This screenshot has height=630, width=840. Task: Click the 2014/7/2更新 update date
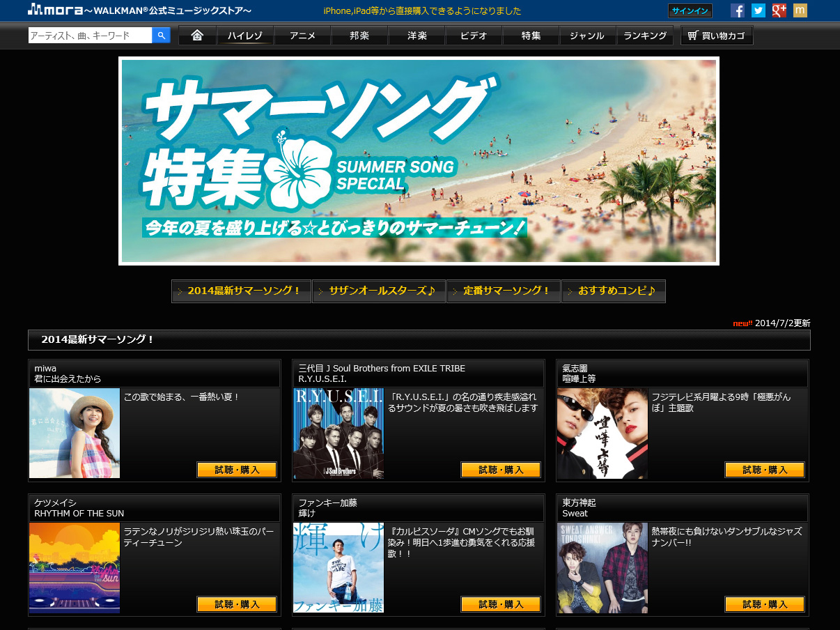782,323
